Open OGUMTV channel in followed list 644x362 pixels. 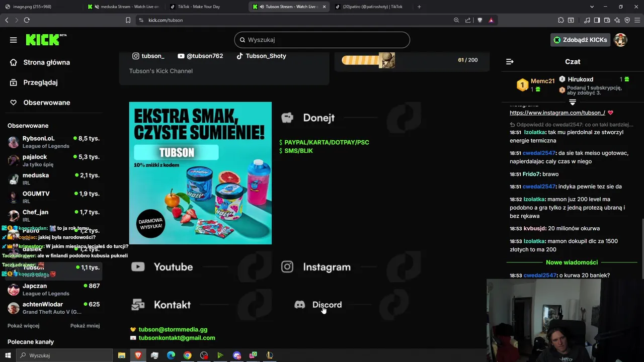pos(54,197)
